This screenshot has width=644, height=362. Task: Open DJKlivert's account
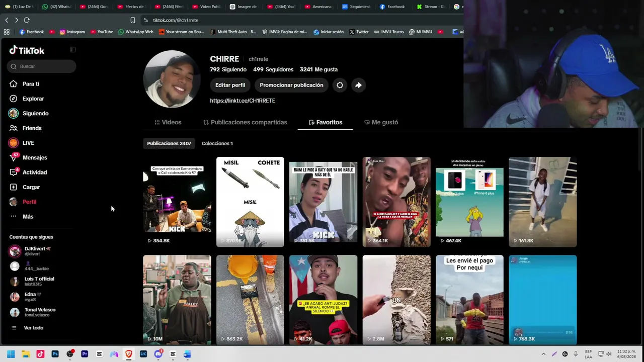point(30,251)
